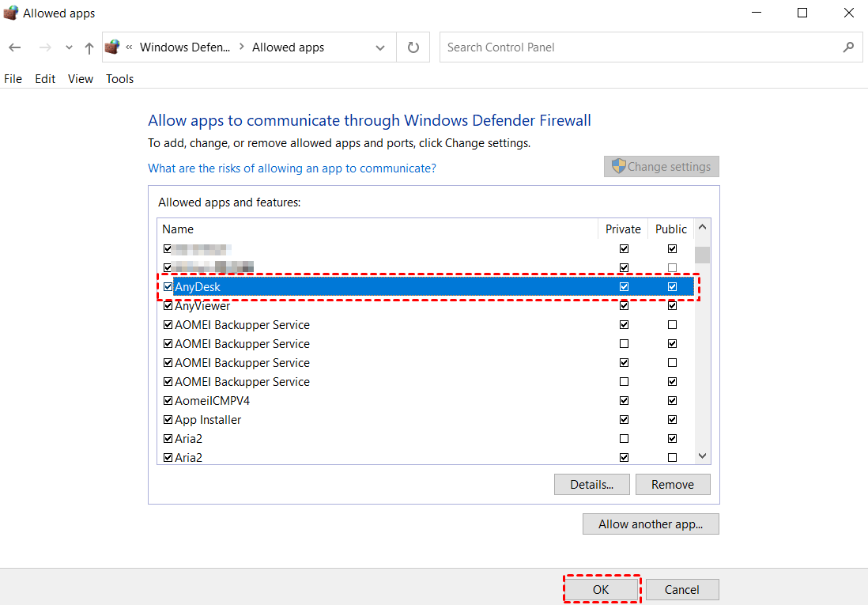Click Allow another app... button
This screenshot has width=868, height=605.
(x=651, y=524)
